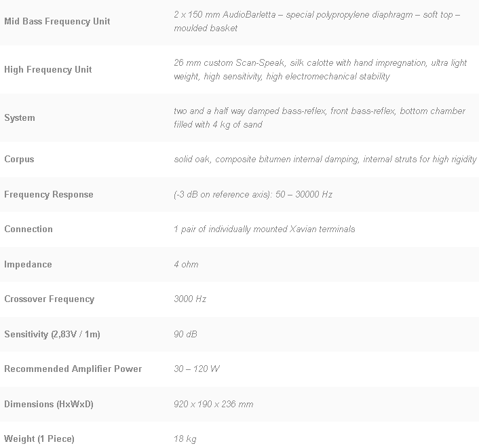Select the Recommended Amplifier Power label

click(x=73, y=369)
